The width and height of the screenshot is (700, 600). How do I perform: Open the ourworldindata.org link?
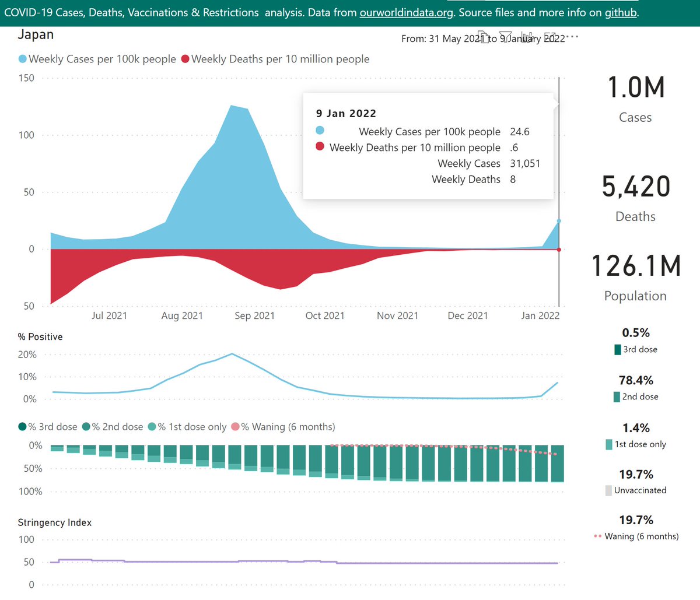[x=407, y=12]
